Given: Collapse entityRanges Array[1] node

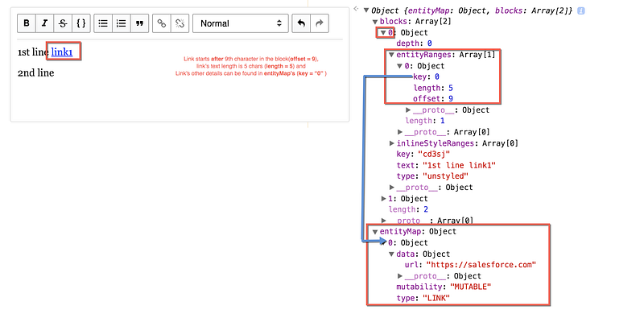Looking at the screenshot, I should coord(391,54).
